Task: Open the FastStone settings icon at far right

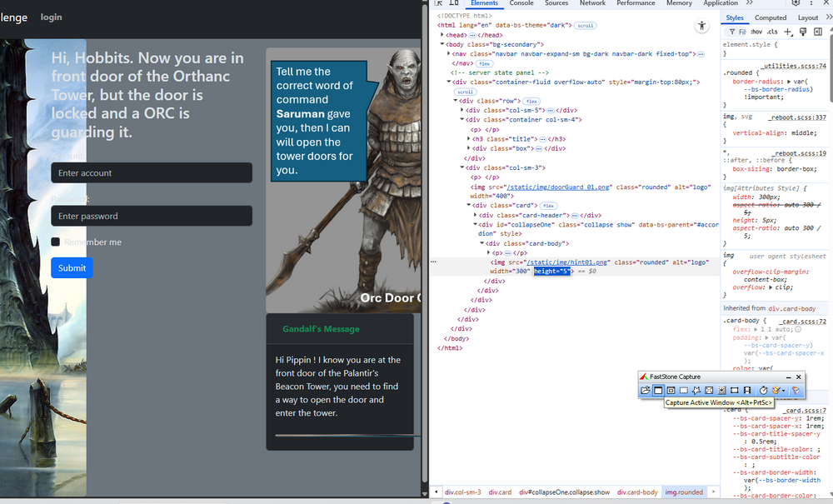Action: 796,391
